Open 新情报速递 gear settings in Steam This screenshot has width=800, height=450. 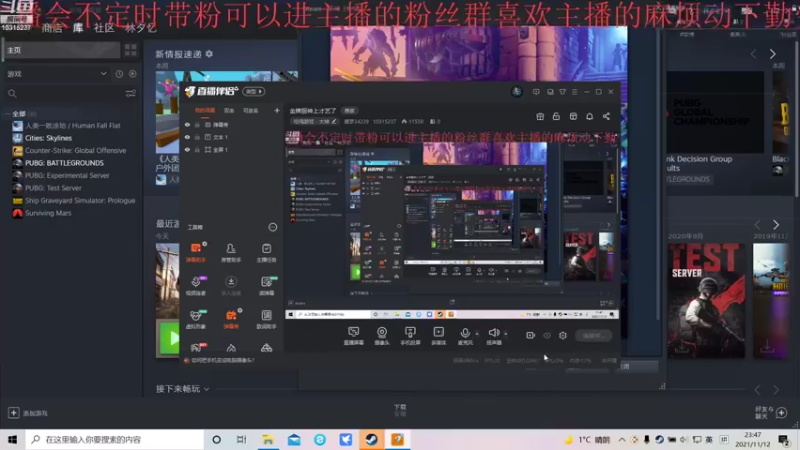(x=209, y=54)
